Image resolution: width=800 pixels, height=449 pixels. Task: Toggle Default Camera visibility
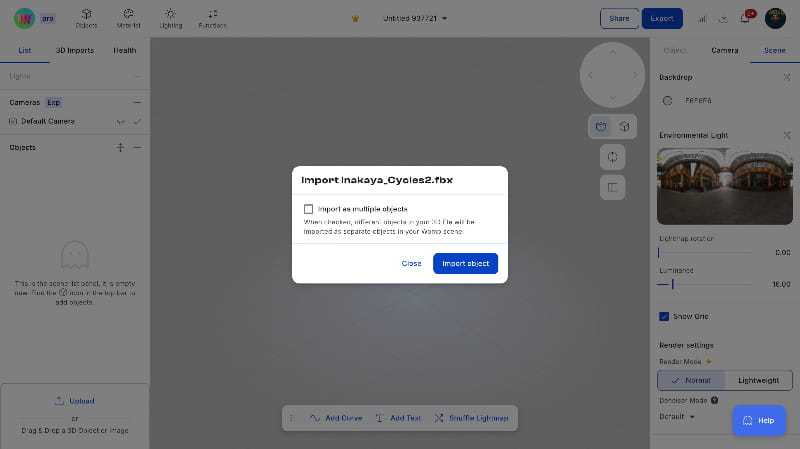(120, 121)
